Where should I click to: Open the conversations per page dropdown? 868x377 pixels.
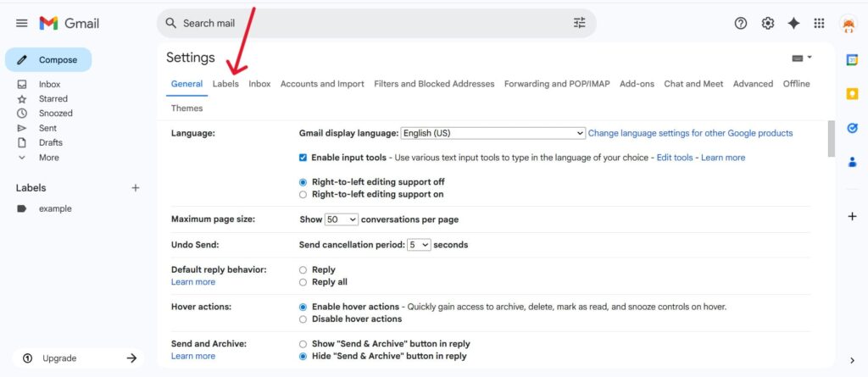(x=342, y=219)
